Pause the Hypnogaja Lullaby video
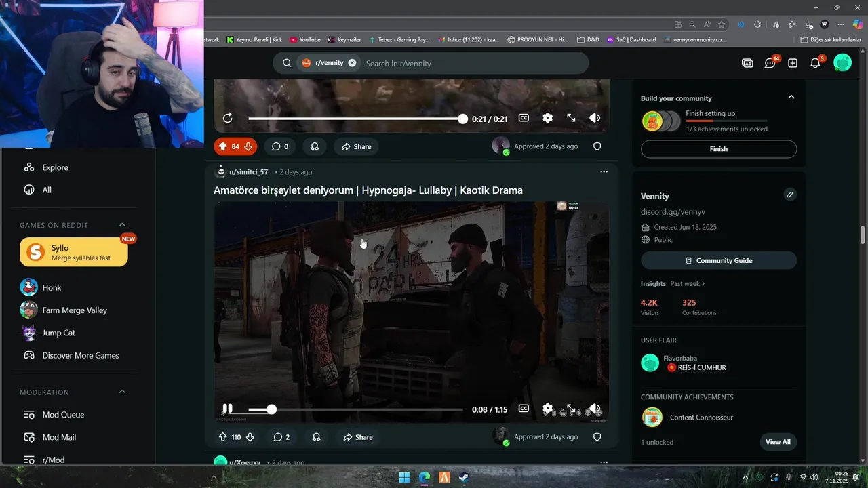This screenshot has width=868, height=488. coord(228,409)
